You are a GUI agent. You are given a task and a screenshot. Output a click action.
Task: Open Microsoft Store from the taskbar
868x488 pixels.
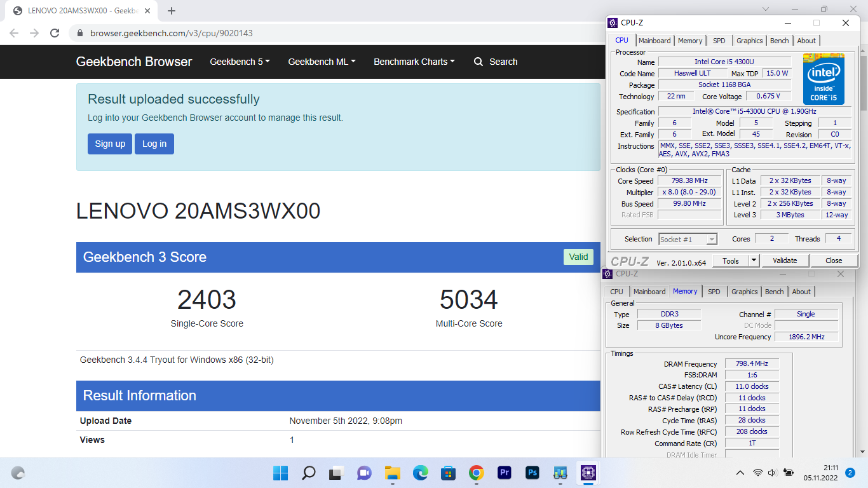tap(448, 473)
